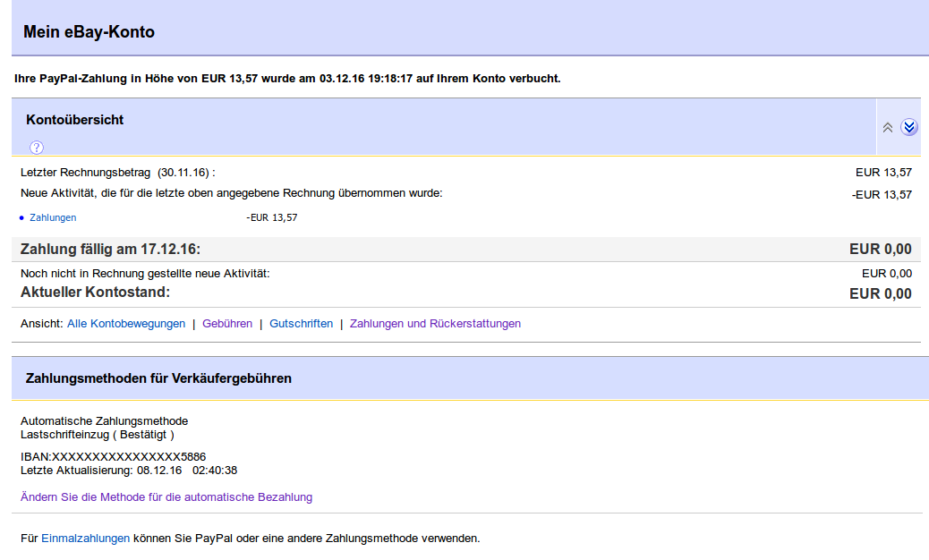Collapse the Kontoübersicht section with the double up arrow

point(888,127)
